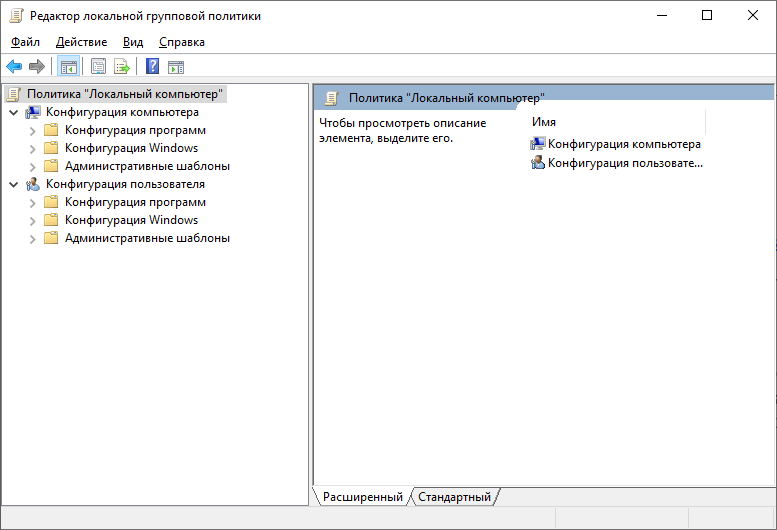
Task: Click the blue Help question mark icon
Action: pos(152,67)
